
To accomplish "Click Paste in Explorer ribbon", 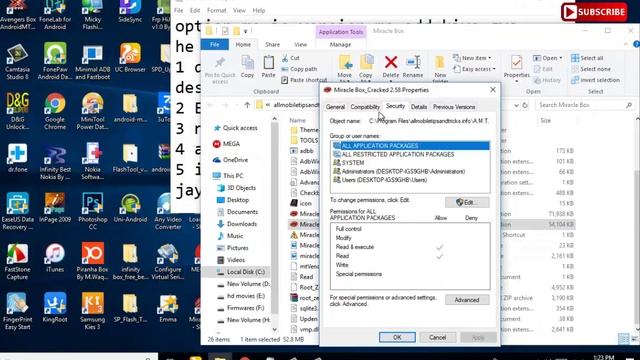I will (268, 67).
